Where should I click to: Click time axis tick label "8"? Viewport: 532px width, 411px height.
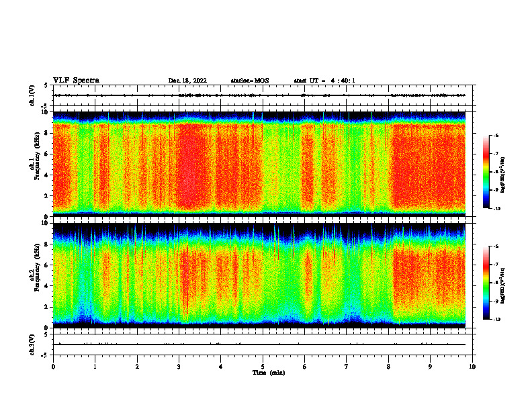tap(388, 367)
